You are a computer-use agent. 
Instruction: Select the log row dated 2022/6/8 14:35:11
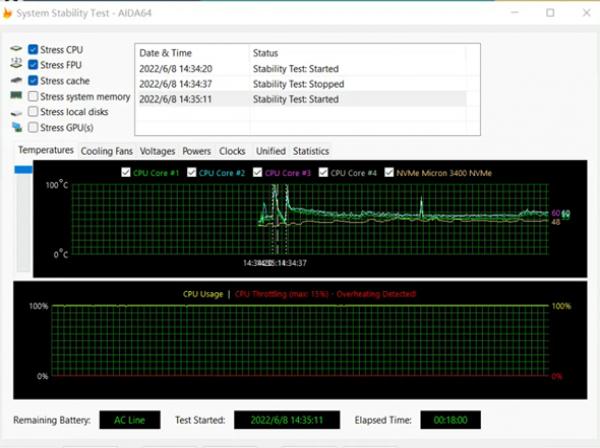point(301,99)
